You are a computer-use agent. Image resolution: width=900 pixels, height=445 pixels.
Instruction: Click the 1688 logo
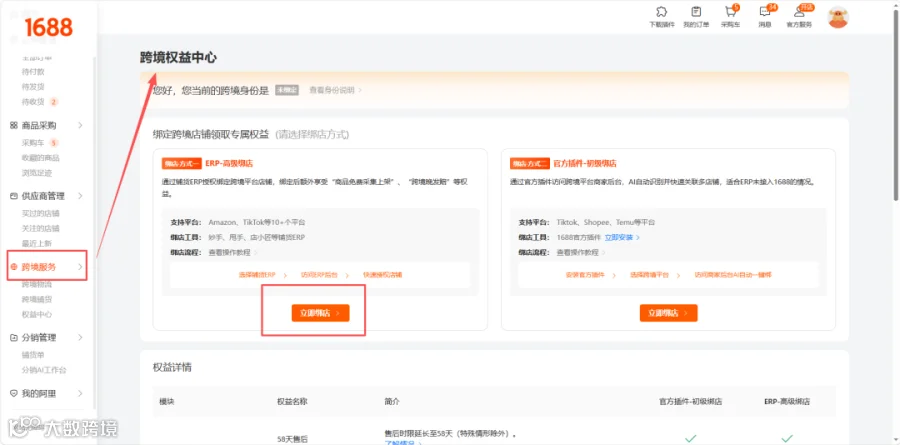coord(48,27)
